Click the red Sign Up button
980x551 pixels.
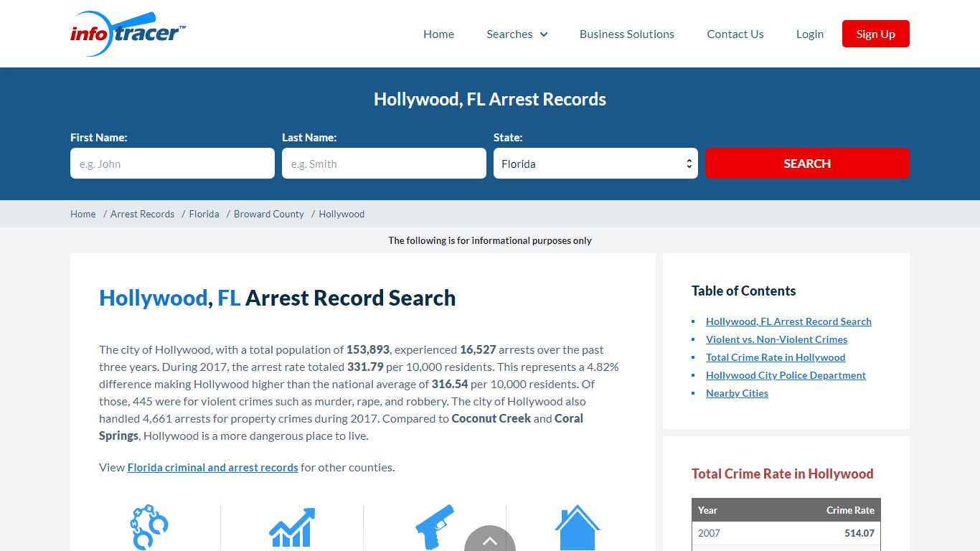coord(876,34)
